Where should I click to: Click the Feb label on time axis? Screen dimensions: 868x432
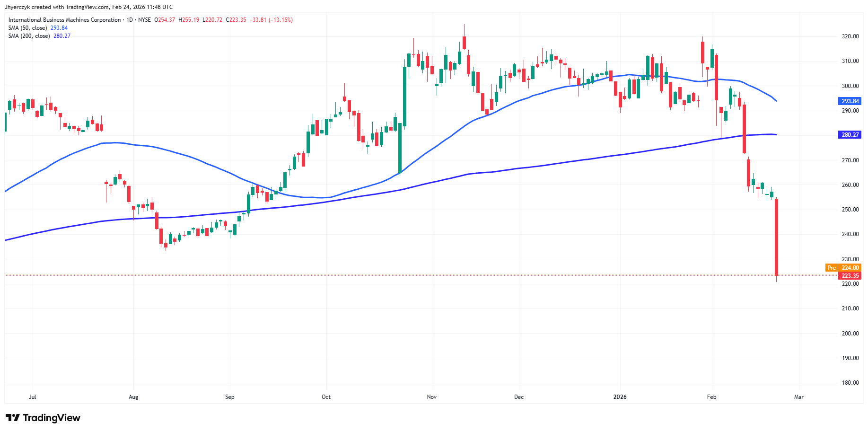(712, 397)
